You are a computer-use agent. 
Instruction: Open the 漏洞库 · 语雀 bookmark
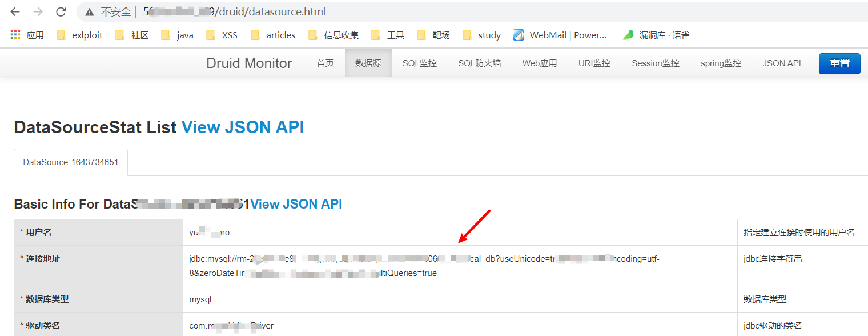656,35
